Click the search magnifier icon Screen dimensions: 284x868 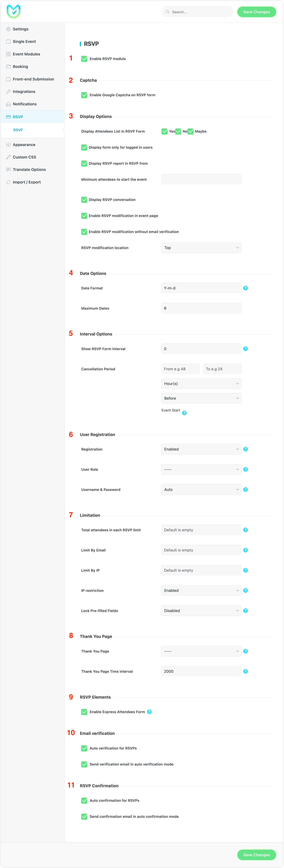point(167,12)
